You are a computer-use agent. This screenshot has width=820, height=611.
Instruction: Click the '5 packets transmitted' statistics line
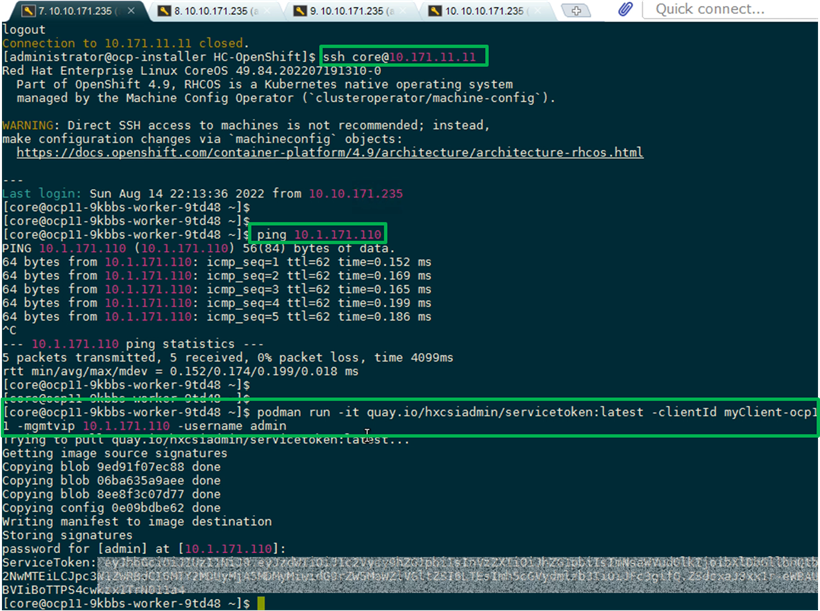227,357
